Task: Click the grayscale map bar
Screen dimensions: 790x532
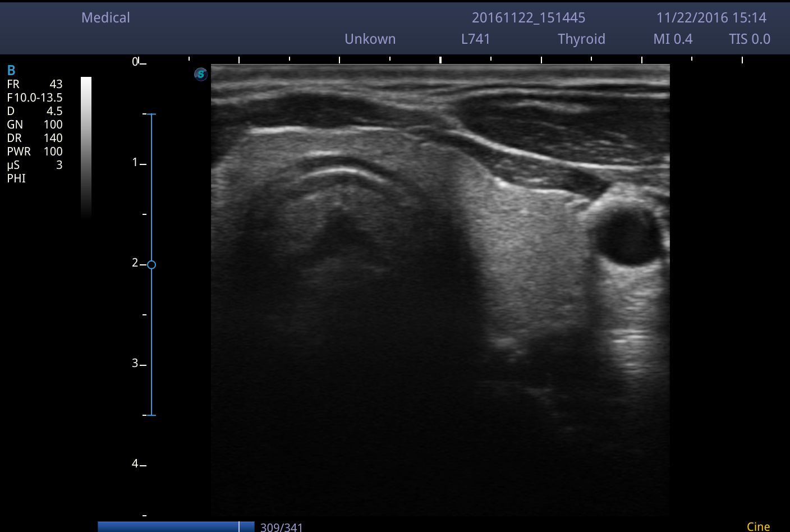Action: point(86,147)
